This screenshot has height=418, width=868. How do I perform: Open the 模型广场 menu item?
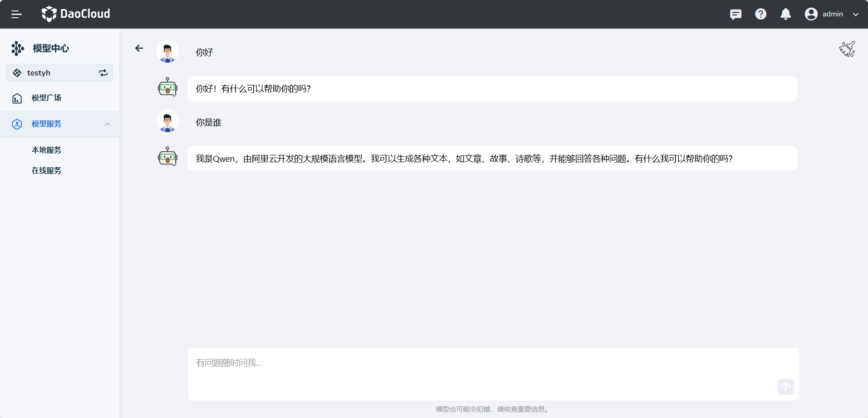[x=59, y=98]
